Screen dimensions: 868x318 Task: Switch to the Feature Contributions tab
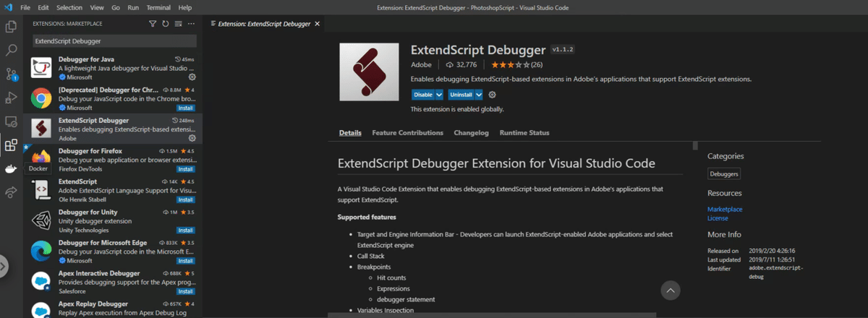click(407, 133)
